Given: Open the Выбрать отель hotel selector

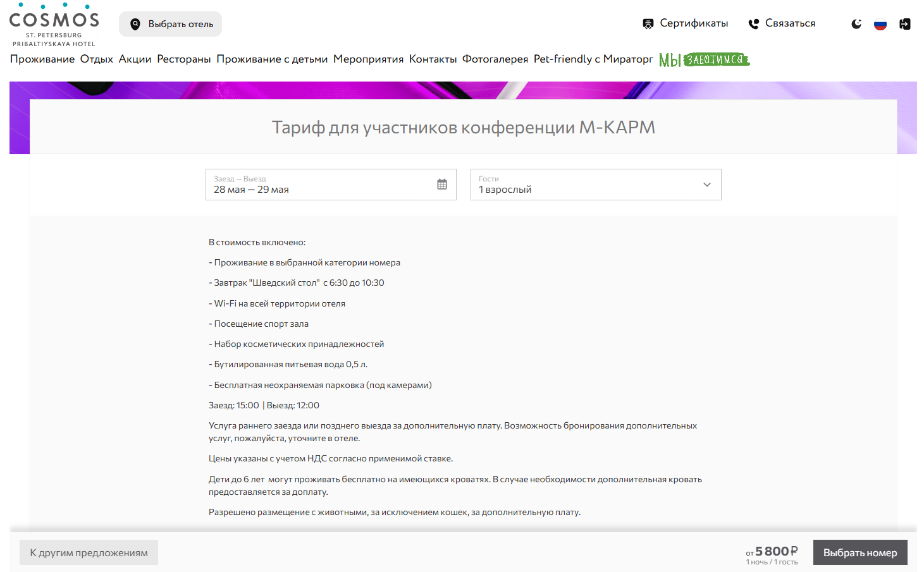Looking at the screenshot, I should click(171, 24).
